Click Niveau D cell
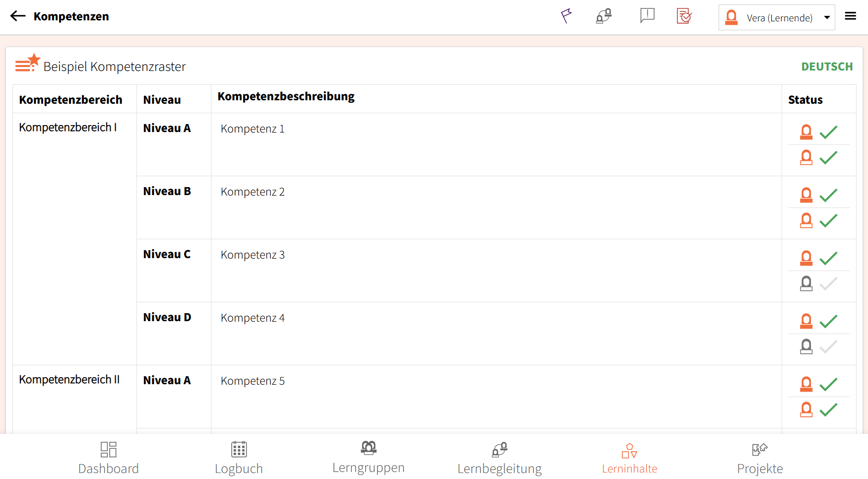The image size is (868, 479). click(174, 334)
